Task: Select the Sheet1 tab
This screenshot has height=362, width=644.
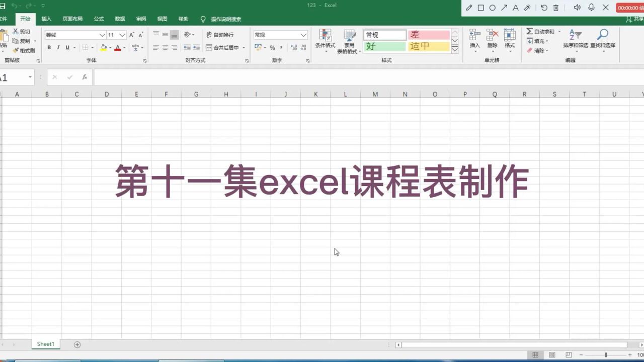Action: point(45,344)
